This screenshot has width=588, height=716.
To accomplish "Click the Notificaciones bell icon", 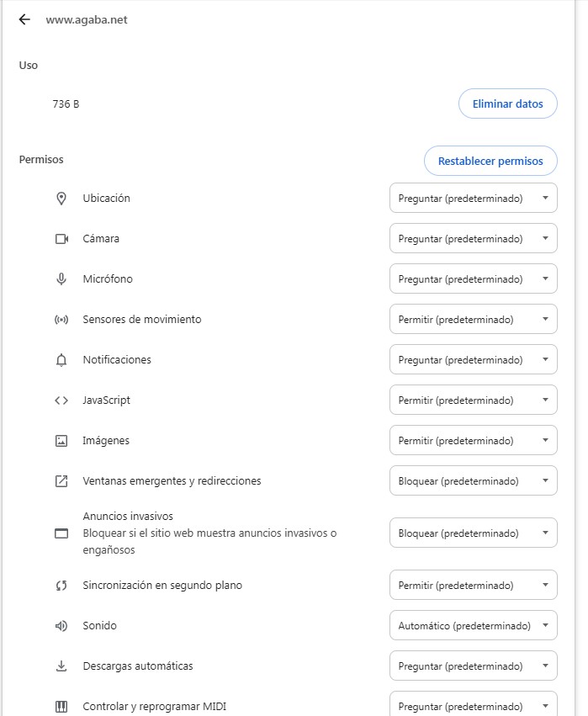I will [x=61, y=360].
